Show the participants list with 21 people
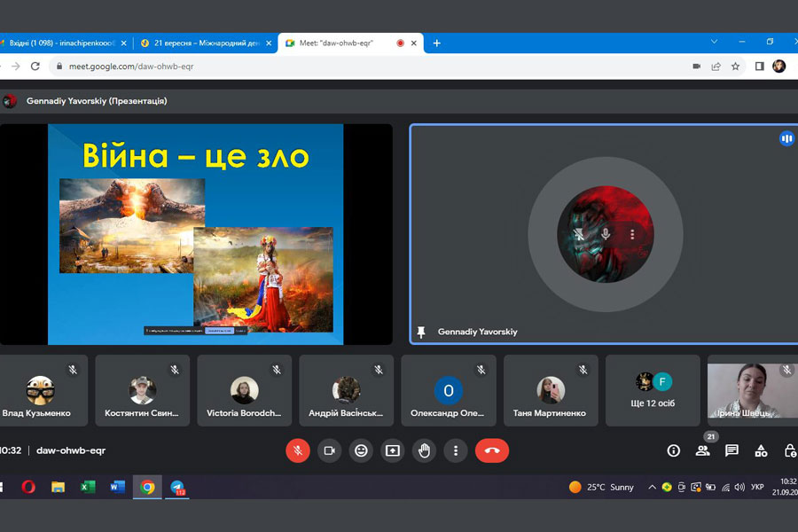This screenshot has height=532, width=798. pyautogui.click(x=702, y=450)
